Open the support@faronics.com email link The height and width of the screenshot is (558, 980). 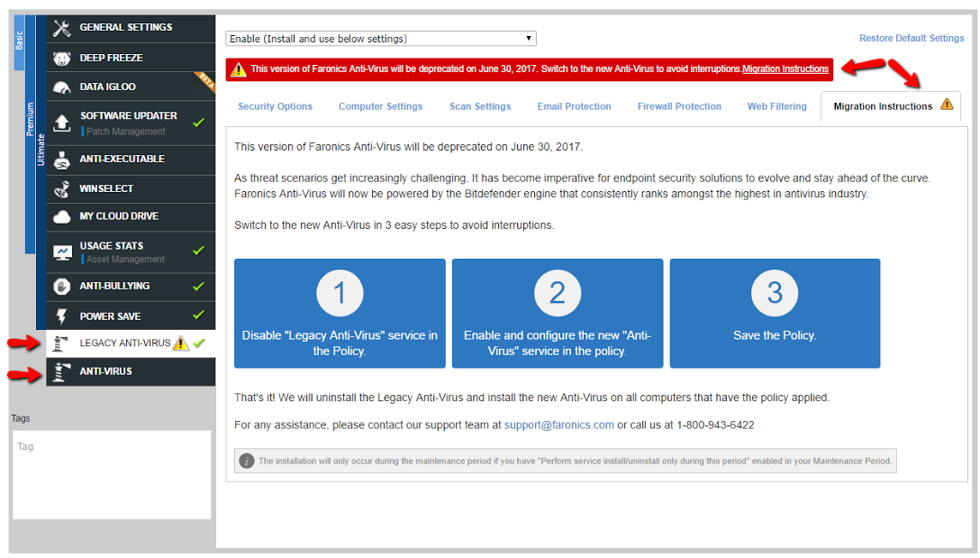tap(558, 425)
